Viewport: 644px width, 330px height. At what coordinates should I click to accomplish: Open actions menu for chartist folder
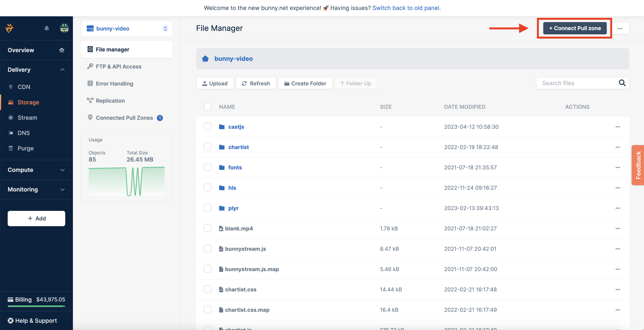pyautogui.click(x=618, y=147)
